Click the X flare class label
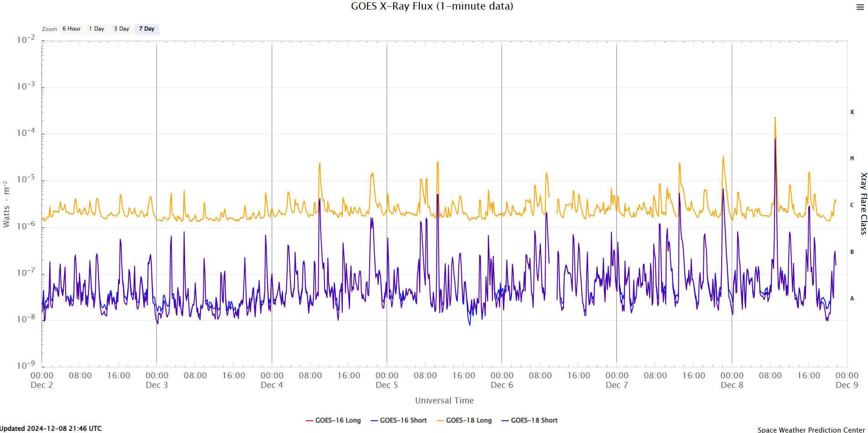This screenshot has width=868, height=433. 852,112
